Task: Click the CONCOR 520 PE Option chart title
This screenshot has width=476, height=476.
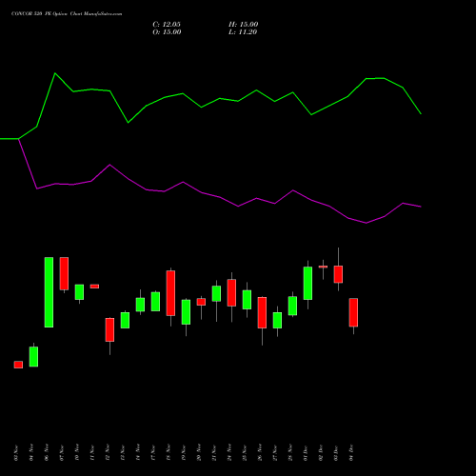Action: coord(67,14)
